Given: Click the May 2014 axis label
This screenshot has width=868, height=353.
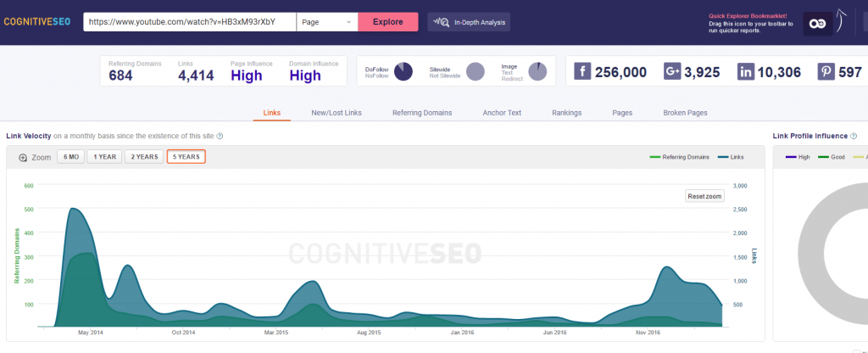Looking at the screenshot, I should (90, 333).
